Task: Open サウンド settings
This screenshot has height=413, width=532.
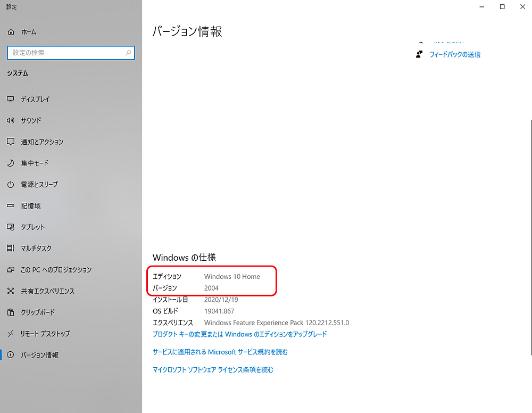Action: [71, 120]
